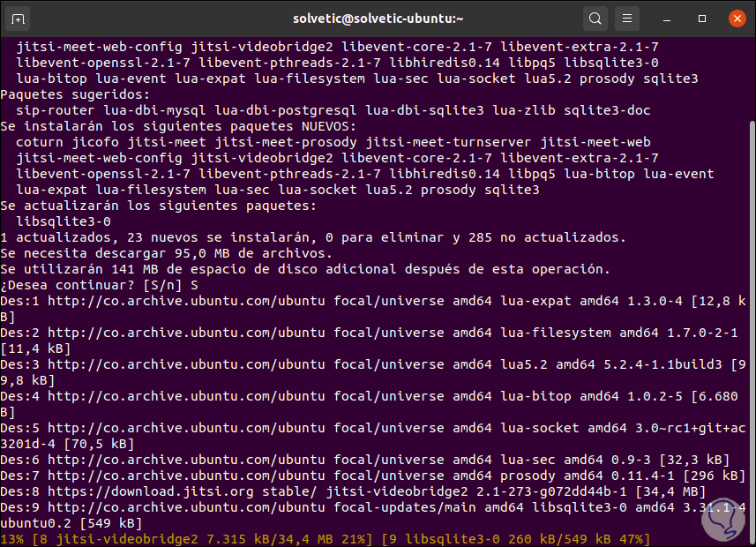Click the Des:8 jitsi-videobridge2 download line
Viewport: 756px width, 547px height.
(353, 492)
